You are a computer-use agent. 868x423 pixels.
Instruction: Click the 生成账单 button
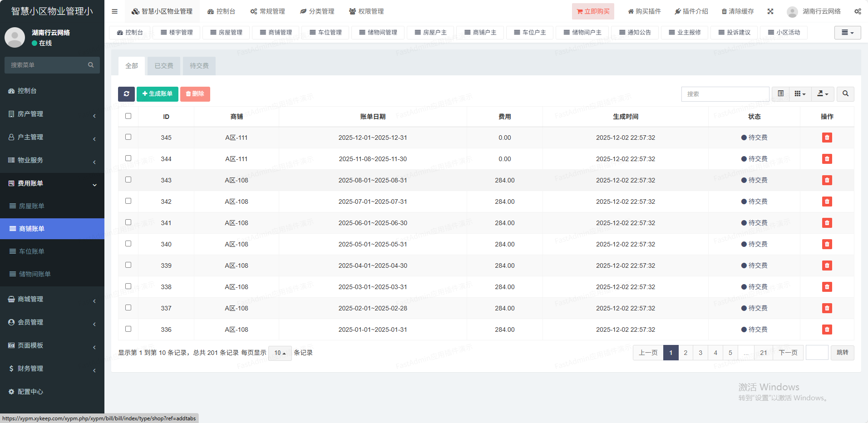[157, 94]
